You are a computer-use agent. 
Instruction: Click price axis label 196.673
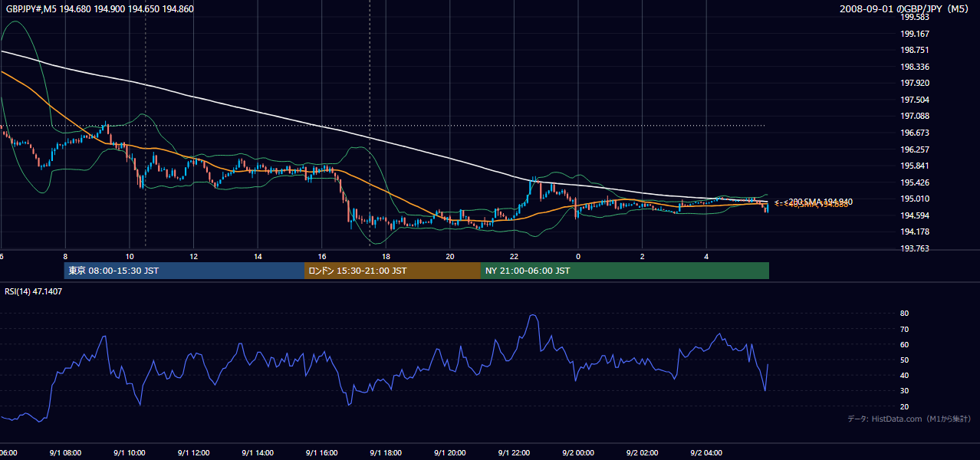click(x=915, y=133)
